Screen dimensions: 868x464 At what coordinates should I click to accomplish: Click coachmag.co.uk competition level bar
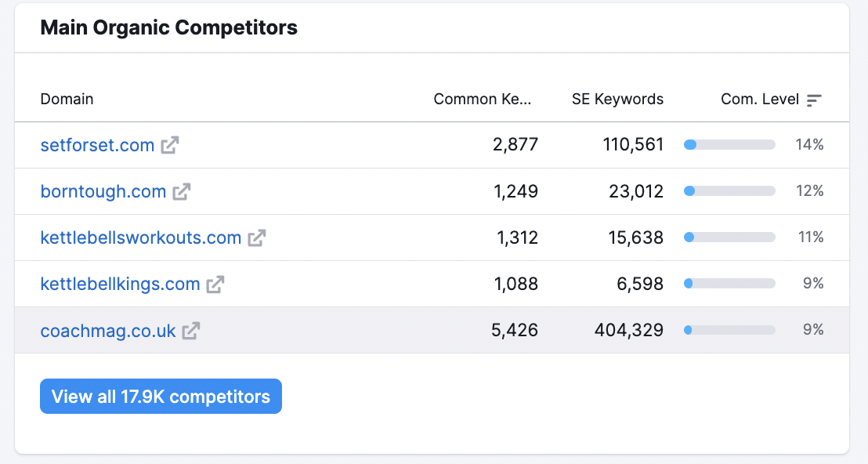click(x=729, y=331)
